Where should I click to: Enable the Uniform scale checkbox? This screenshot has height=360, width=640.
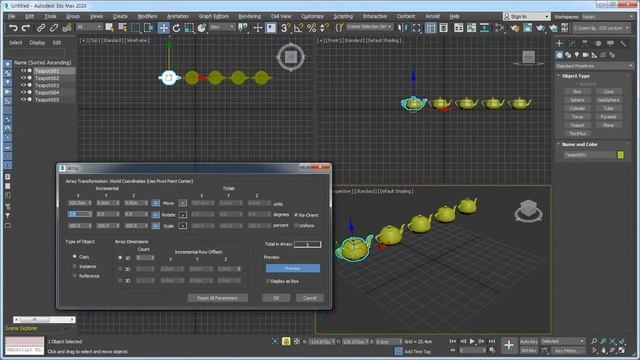click(x=296, y=225)
